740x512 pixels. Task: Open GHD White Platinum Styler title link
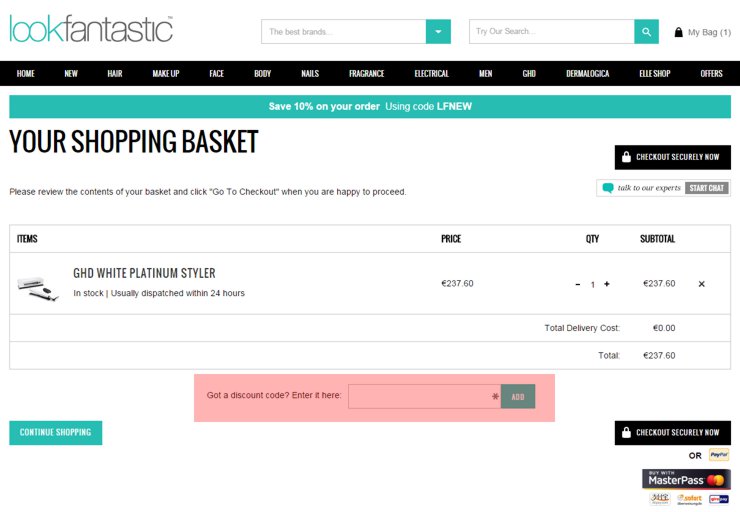click(x=144, y=273)
